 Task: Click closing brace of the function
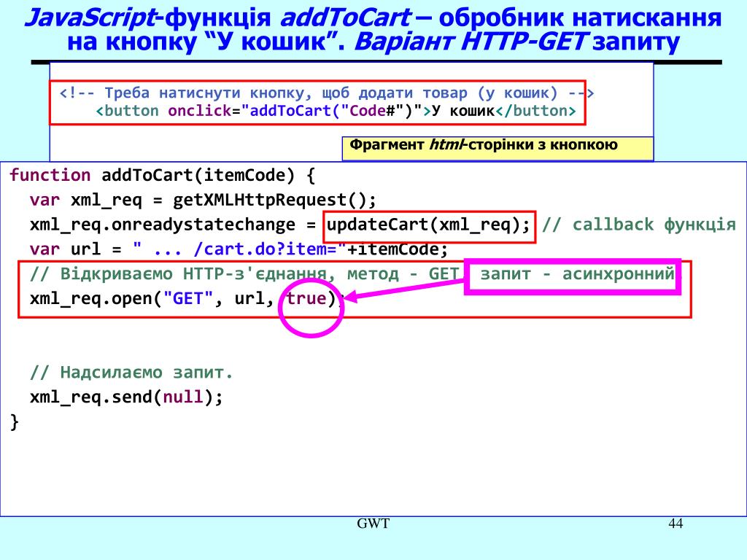click(15, 422)
